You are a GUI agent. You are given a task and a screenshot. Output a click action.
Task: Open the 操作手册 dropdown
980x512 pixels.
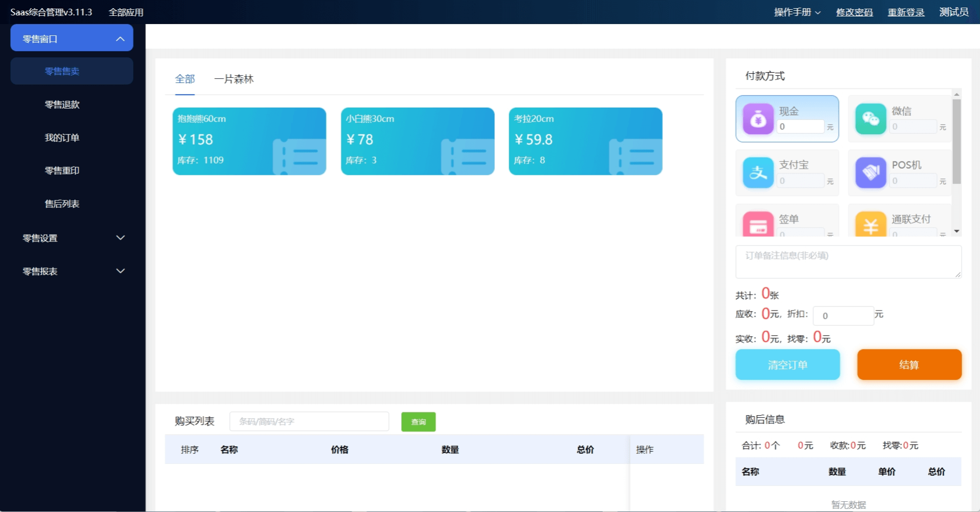797,12
